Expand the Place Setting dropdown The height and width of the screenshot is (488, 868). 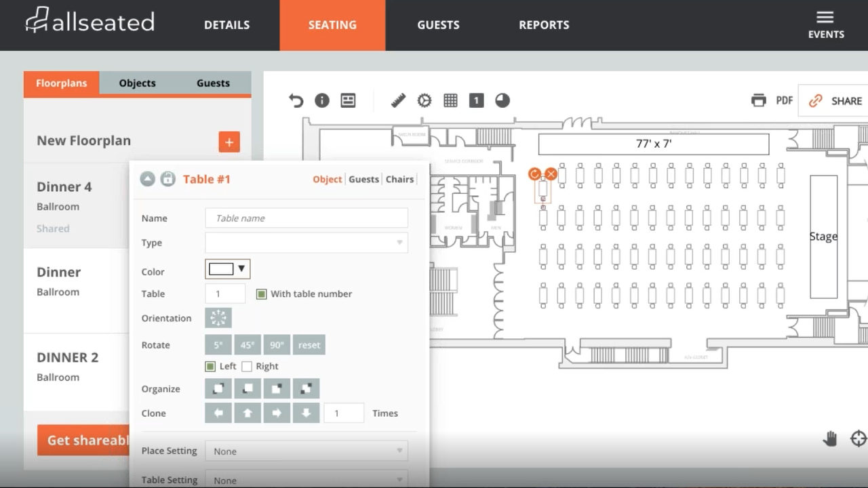click(x=307, y=451)
